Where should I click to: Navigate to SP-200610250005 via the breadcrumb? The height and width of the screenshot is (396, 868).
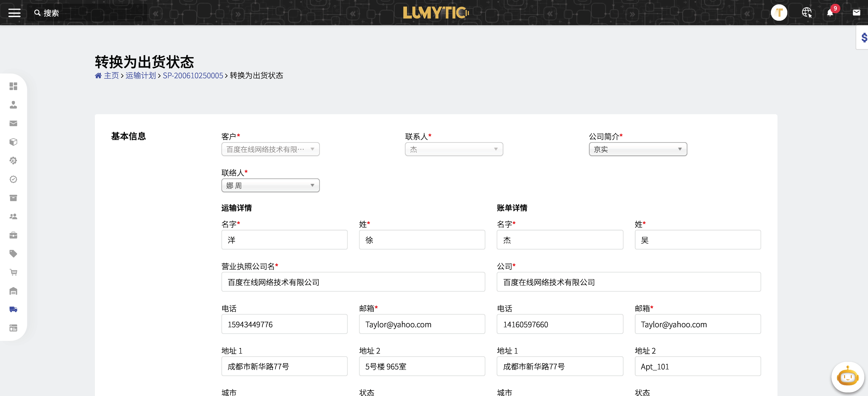[x=192, y=76]
